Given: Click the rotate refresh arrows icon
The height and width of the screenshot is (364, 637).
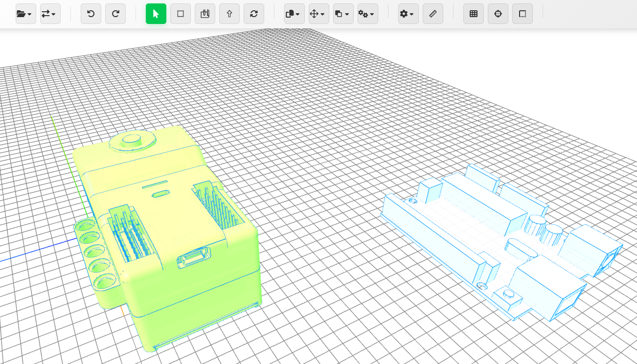Looking at the screenshot, I should pyautogui.click(x=254, y=14).
